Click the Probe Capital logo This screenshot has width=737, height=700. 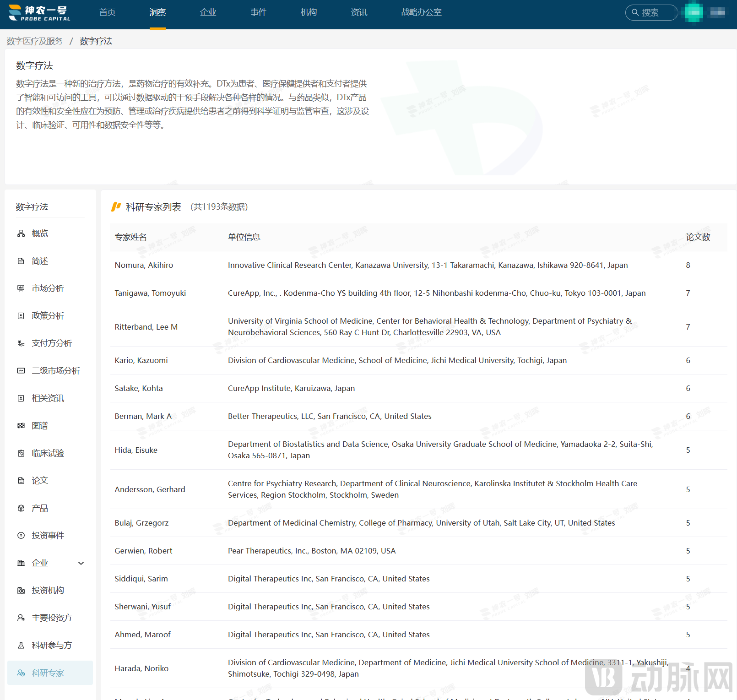pyautogui.click(x=40, y=13)
